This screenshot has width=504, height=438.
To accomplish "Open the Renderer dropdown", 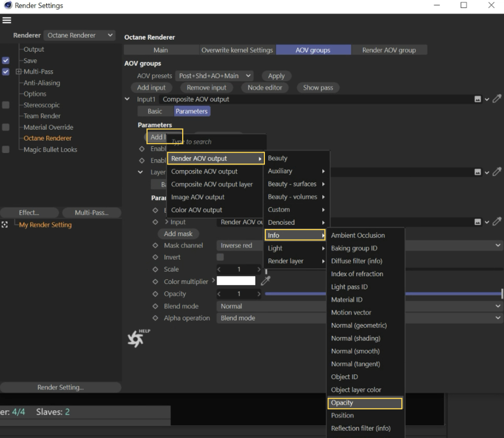I will 79,35.
